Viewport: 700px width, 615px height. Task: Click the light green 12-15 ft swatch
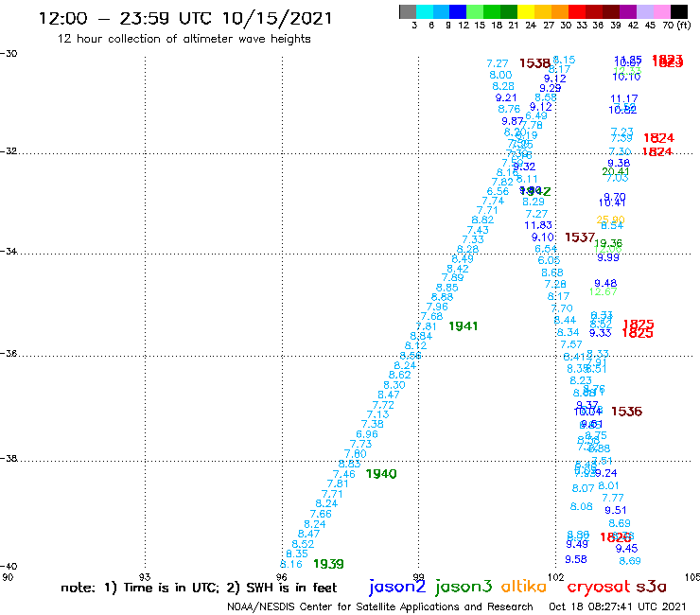click(x=475, y=12)
